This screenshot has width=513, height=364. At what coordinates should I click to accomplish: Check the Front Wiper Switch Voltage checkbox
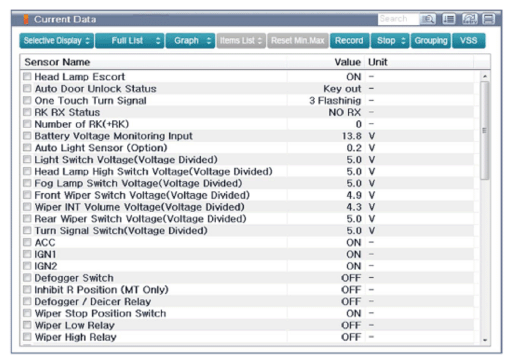tap(27, 195)
